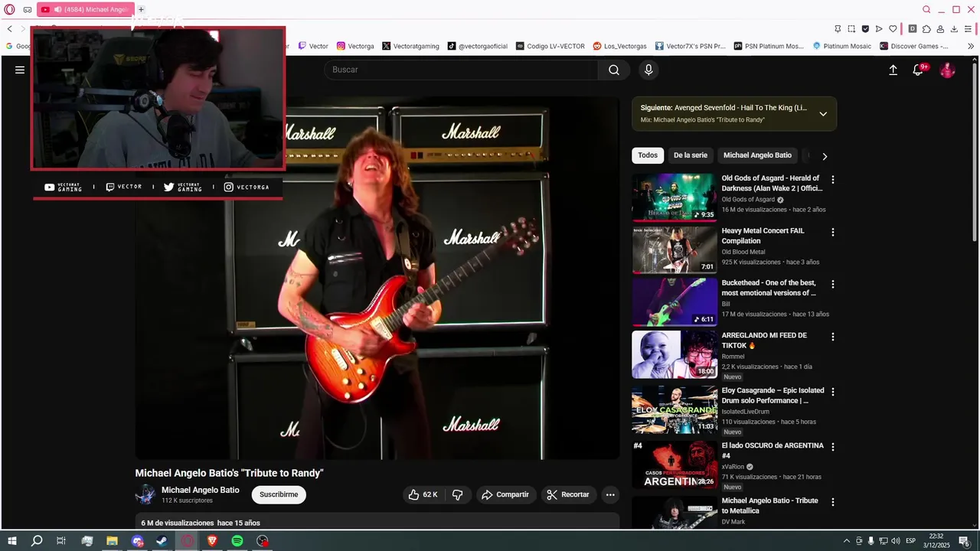Open the Discover Games bookmark
Screen dimensions: 980x551
(914, 46)
